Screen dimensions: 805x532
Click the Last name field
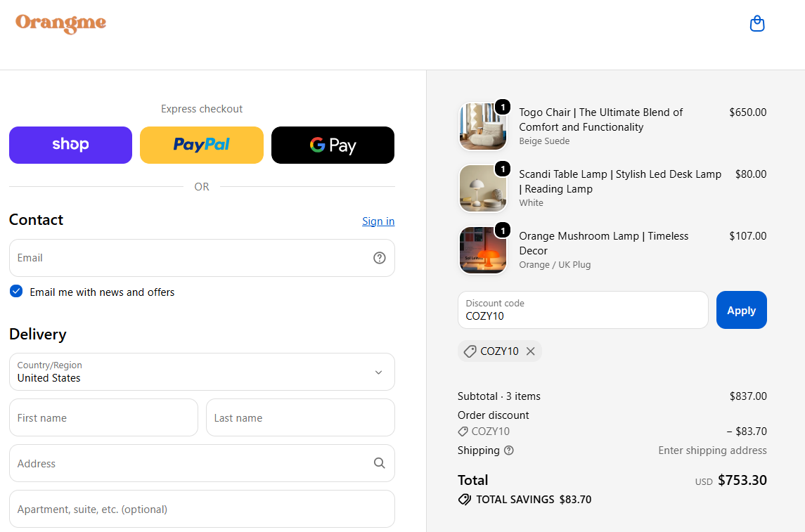click(300, 417)
